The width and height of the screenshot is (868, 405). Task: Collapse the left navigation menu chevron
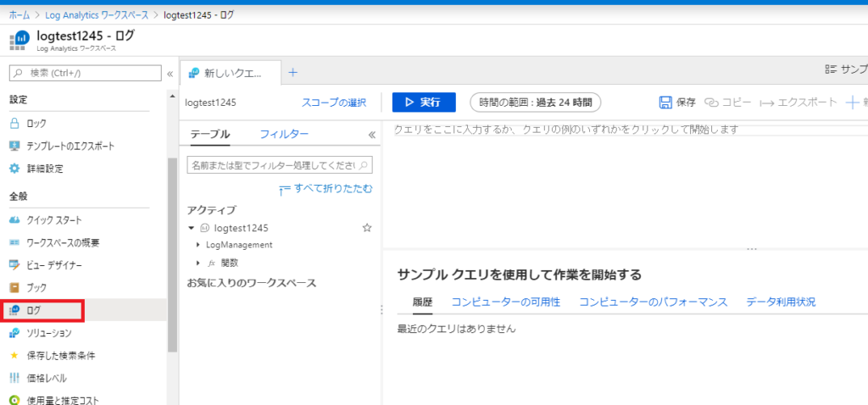coord(170,73)
